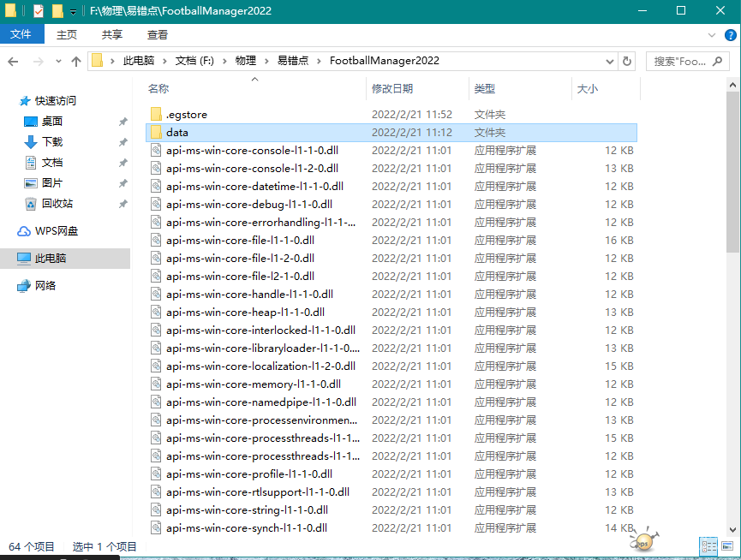The width and height of the screenshot is (741, 560).
Task: Select file api-ms-win-core-memory-l1-1-0.dll
Action: (391, 384)
